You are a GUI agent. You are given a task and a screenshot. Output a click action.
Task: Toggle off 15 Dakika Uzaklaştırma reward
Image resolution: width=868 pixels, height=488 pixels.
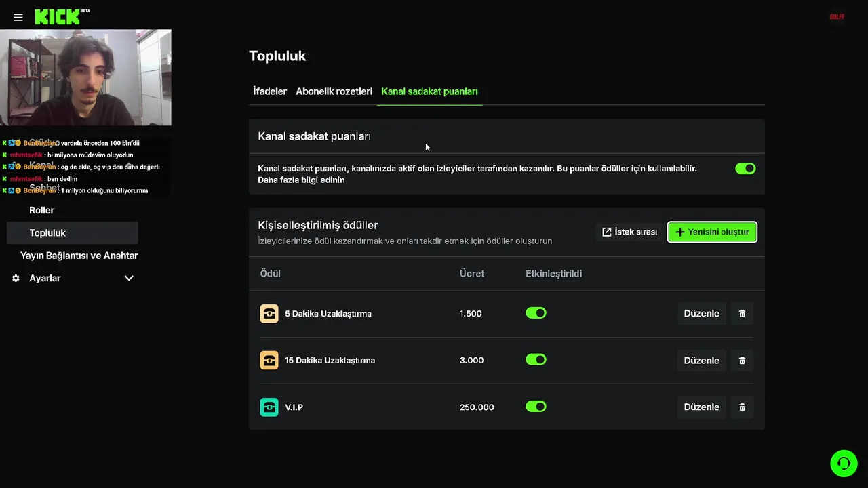pos(536,360)
